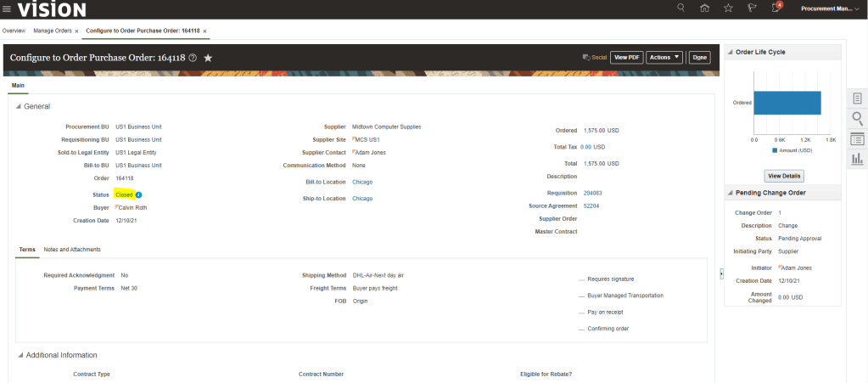This screenshot has width=868, height=383.
Task: Click the help question mark beside page title
Action: click(x=193, y=58)
